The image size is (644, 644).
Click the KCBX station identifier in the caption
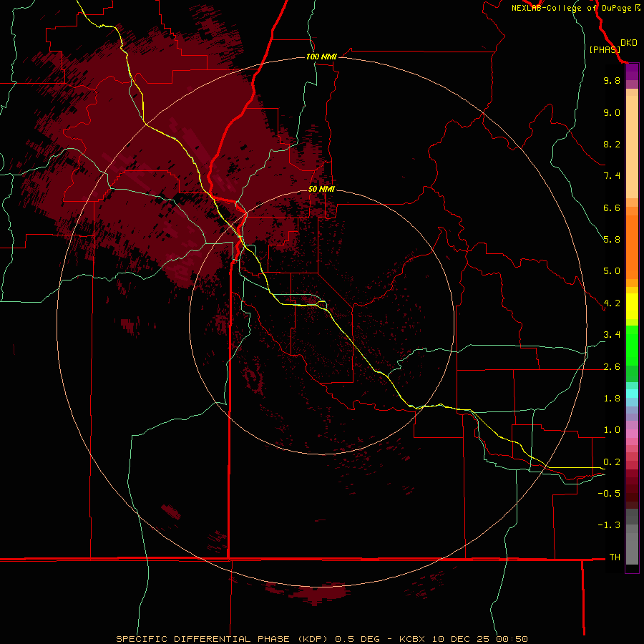coord(413,639)
